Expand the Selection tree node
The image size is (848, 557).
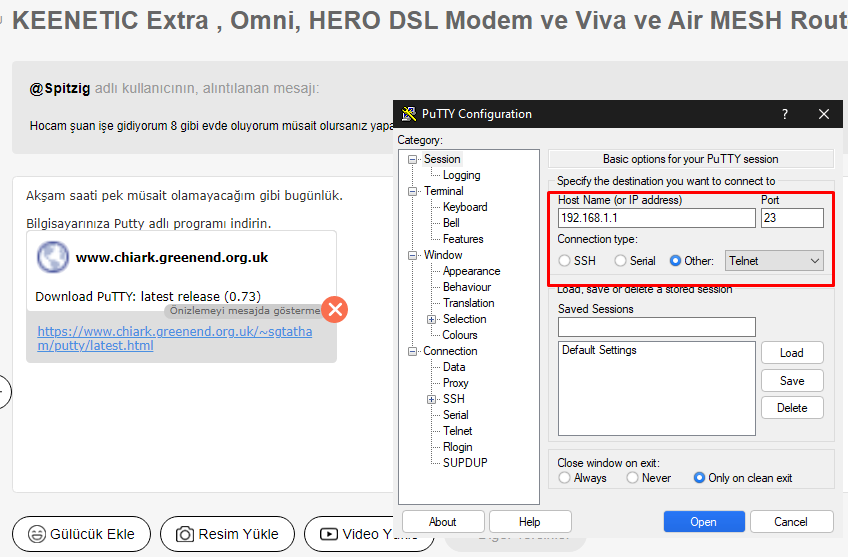click(x=431, y=320)
